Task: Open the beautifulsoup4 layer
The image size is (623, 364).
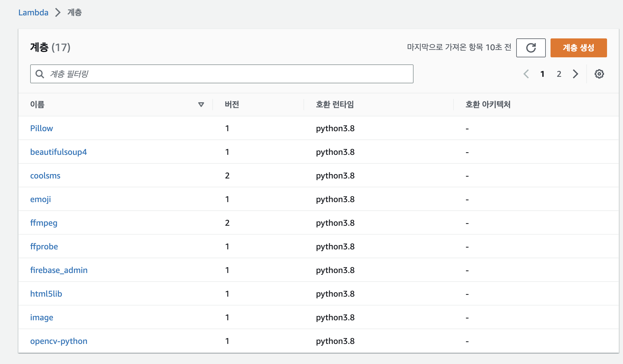Action: [x=58, y=152]
